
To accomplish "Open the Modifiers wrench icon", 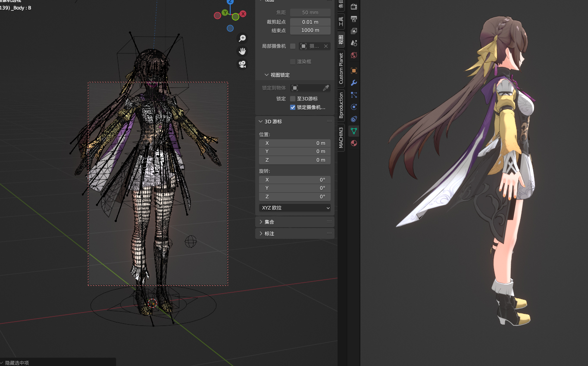I will pyautogui.click(x=354, y=83).
